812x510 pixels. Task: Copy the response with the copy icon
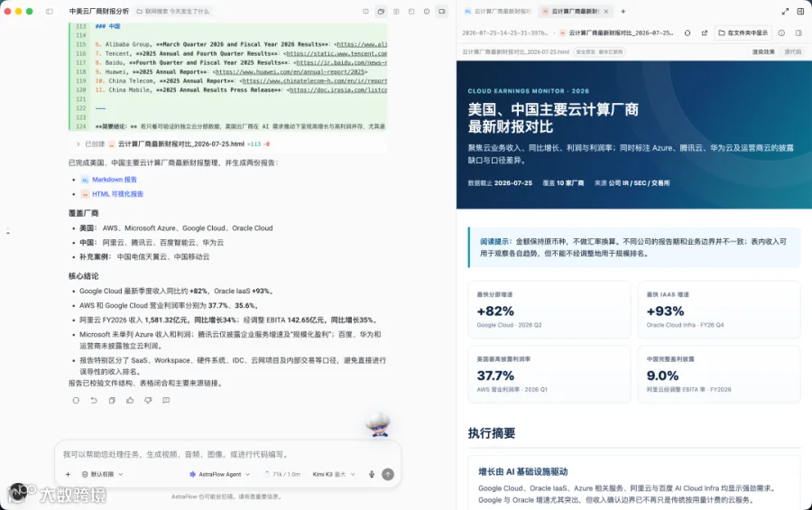pos(112,400)
